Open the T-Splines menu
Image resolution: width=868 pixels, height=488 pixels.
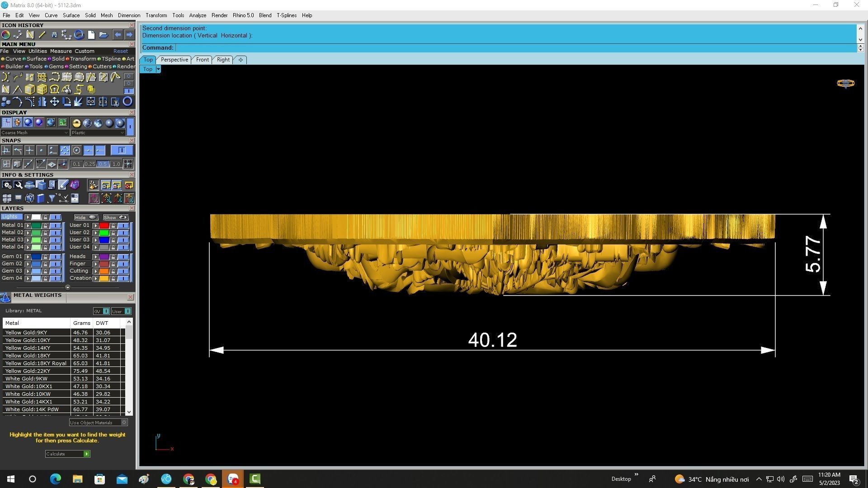tap(286, 15)
